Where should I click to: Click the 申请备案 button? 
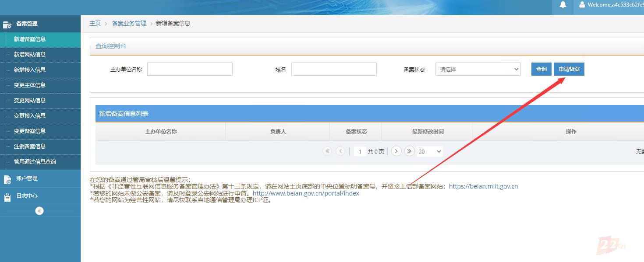pyautogui.click(x=569, y=69)
